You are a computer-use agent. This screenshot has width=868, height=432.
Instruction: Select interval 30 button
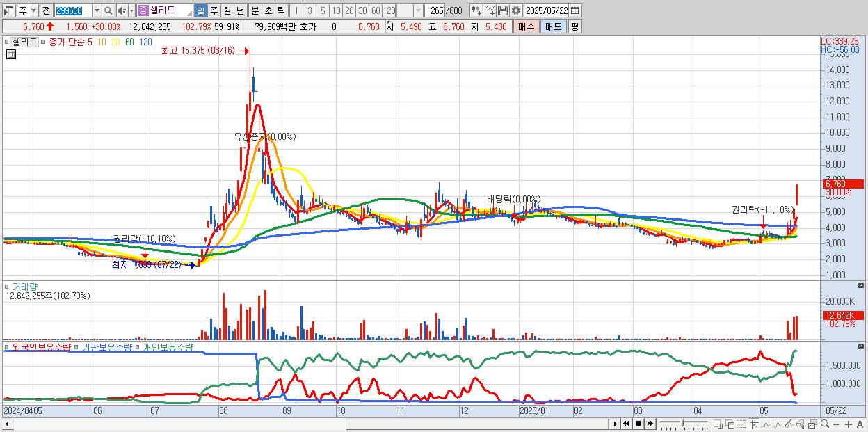coord(362,10)
